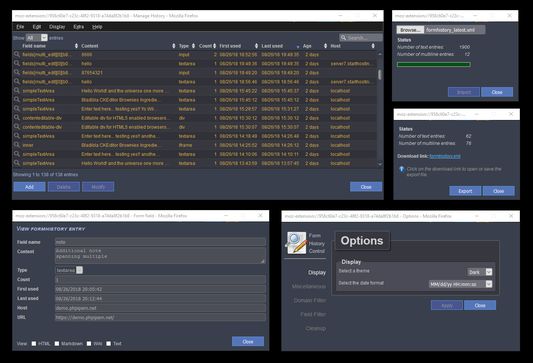The height and width of the screenshot is (363, 533).
Task: View details icon for row first used 14:10:06
Action: [x=17, y=154]
